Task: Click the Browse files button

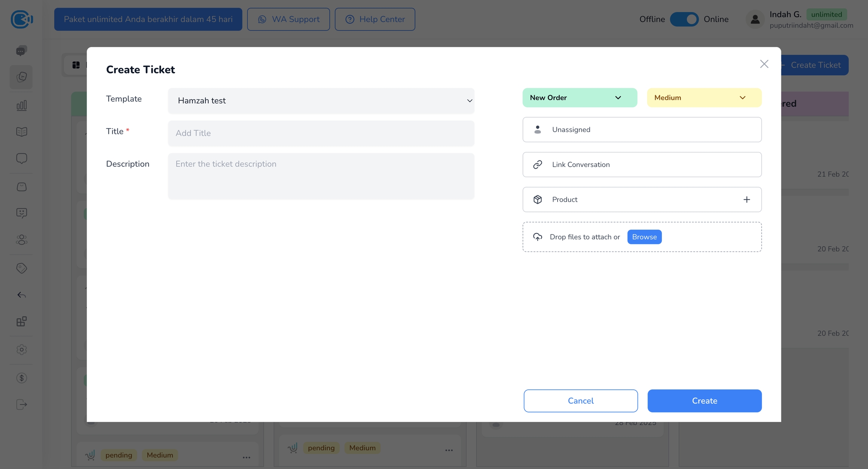Action: point(644,237)
